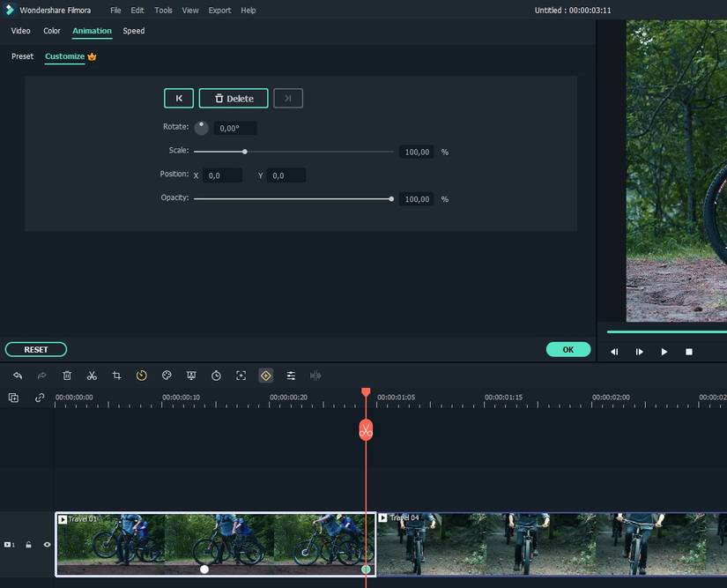
Task: Click the Rotate angle input field
Action: (235, 129)
